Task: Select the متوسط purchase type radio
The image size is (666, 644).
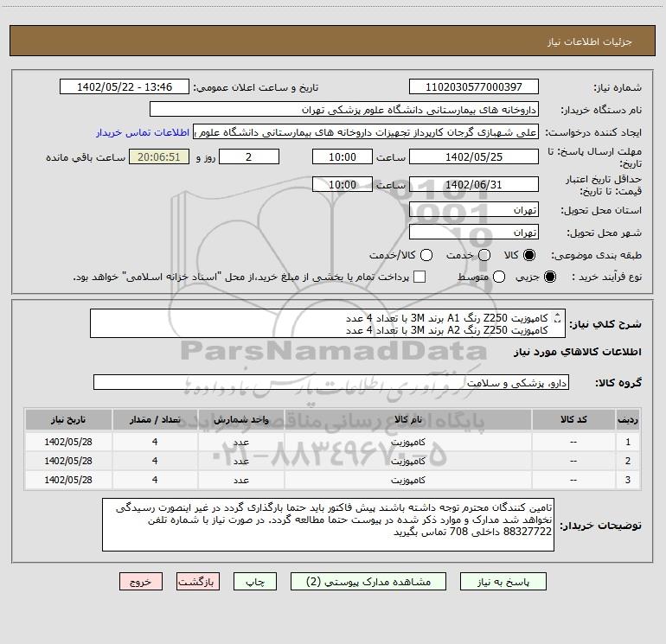Action: [x=499, y=277]
